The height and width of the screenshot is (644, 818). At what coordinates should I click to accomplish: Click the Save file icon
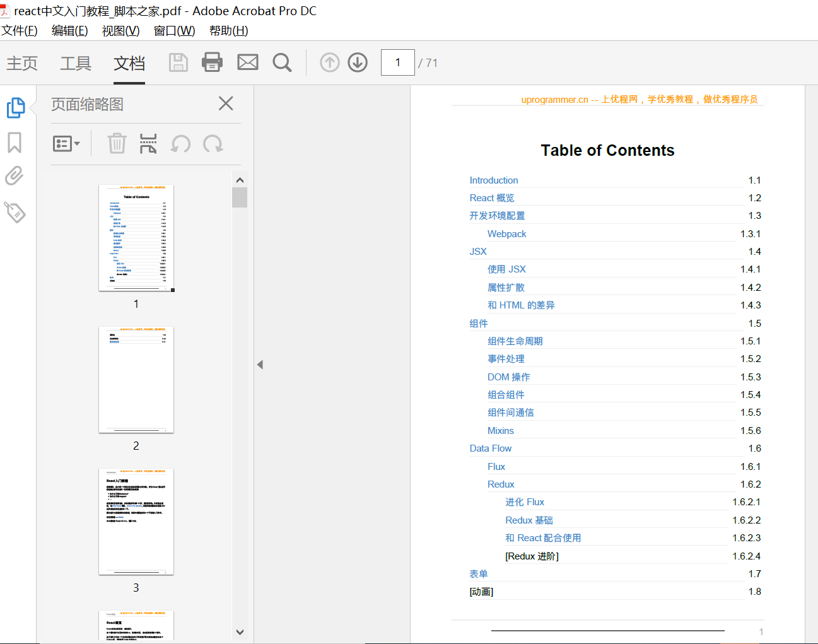[x=178, y=62]
